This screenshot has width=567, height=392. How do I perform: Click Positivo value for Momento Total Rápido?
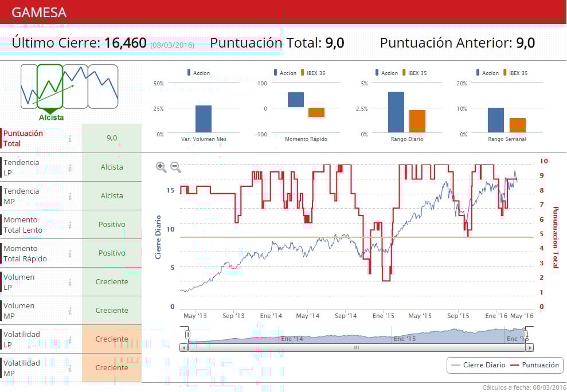point(112,253)
